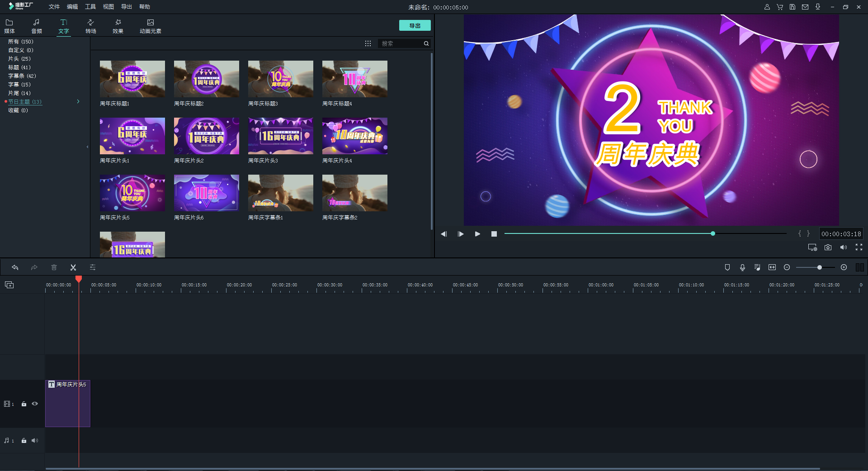Collapse the left category panel arrow

pyautogui.click(x=87, y=147)
